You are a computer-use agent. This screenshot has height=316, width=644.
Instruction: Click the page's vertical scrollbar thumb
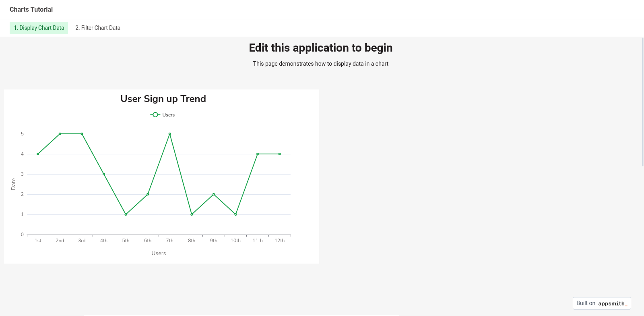click(x=642, y=101)
